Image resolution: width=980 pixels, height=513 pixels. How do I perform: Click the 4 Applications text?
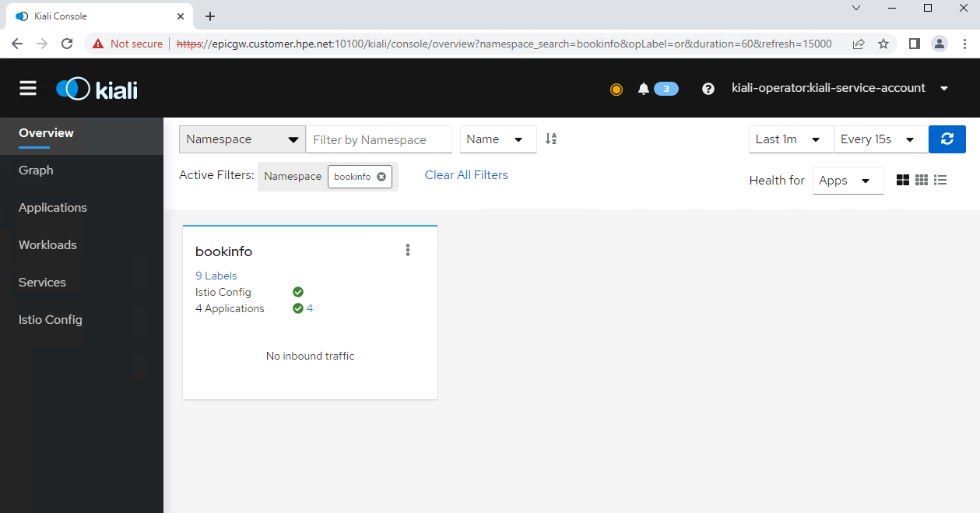tap(230, 308)
